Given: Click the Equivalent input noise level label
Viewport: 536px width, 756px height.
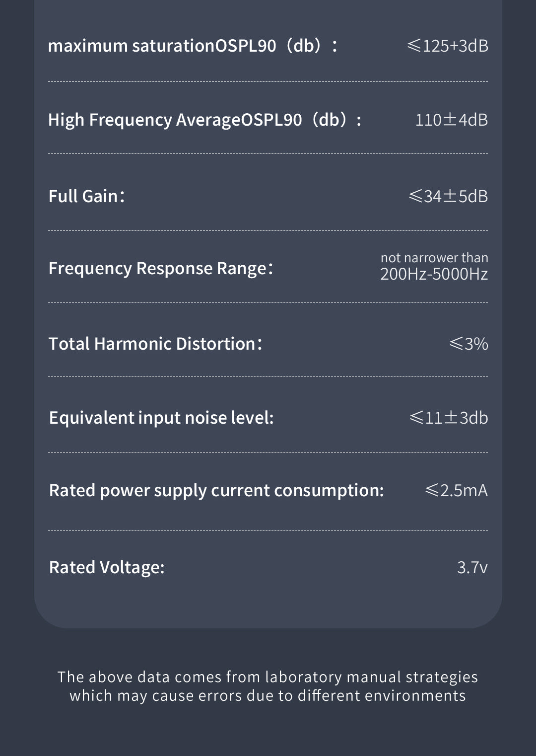Looking at the screenshot, I should pyautogui.click(x=161, y=418).
